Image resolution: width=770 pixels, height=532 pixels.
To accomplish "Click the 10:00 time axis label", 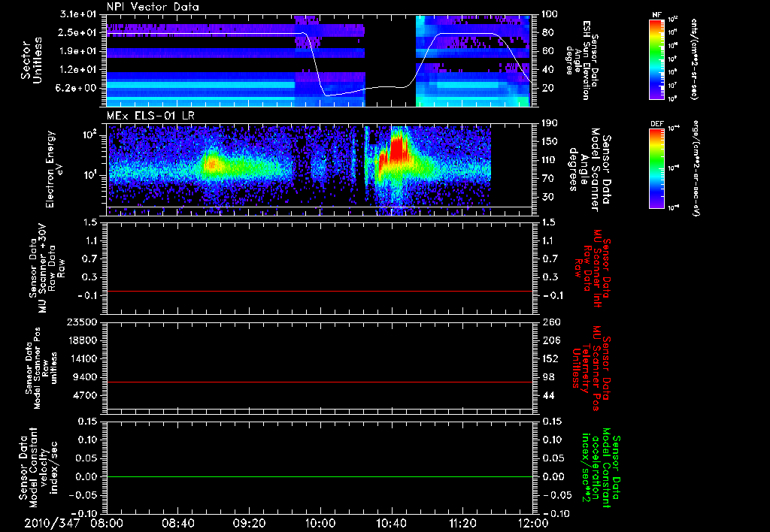I will 320,522.
